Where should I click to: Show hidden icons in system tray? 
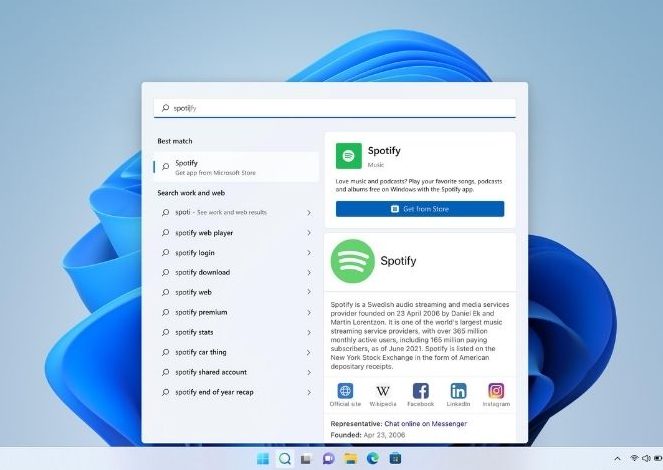pyautogui.click(x=617, y=459)
